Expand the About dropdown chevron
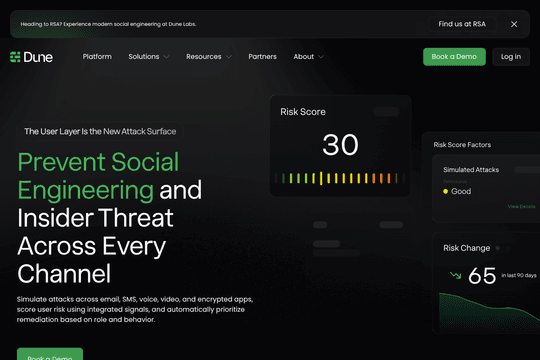 coord(321,57)
